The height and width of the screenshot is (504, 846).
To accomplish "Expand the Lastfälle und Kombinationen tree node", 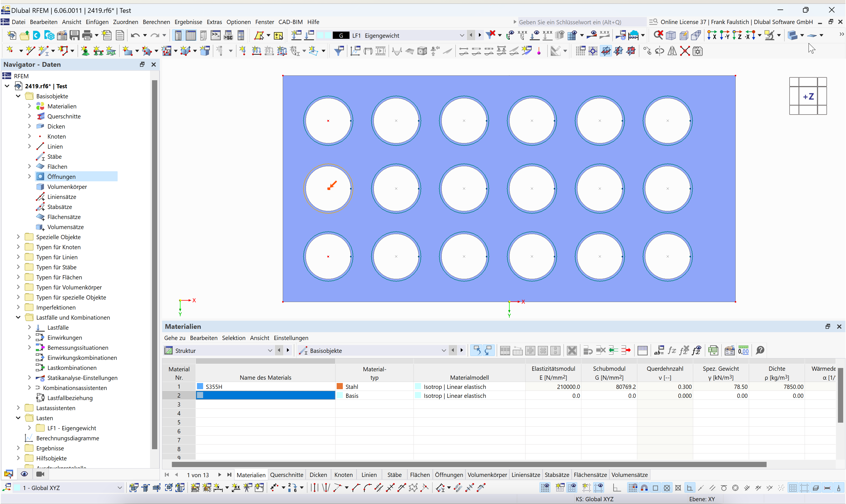I will tap(18, 317).
